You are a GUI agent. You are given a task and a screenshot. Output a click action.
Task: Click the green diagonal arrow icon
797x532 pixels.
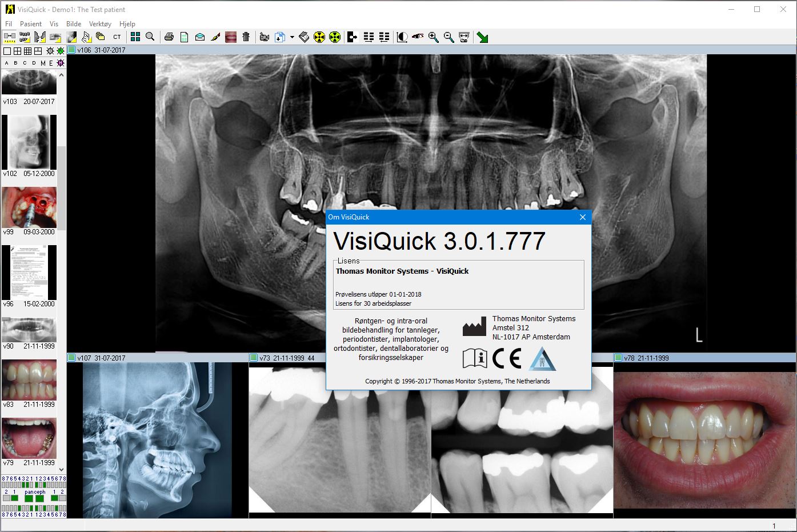point(483,37)
